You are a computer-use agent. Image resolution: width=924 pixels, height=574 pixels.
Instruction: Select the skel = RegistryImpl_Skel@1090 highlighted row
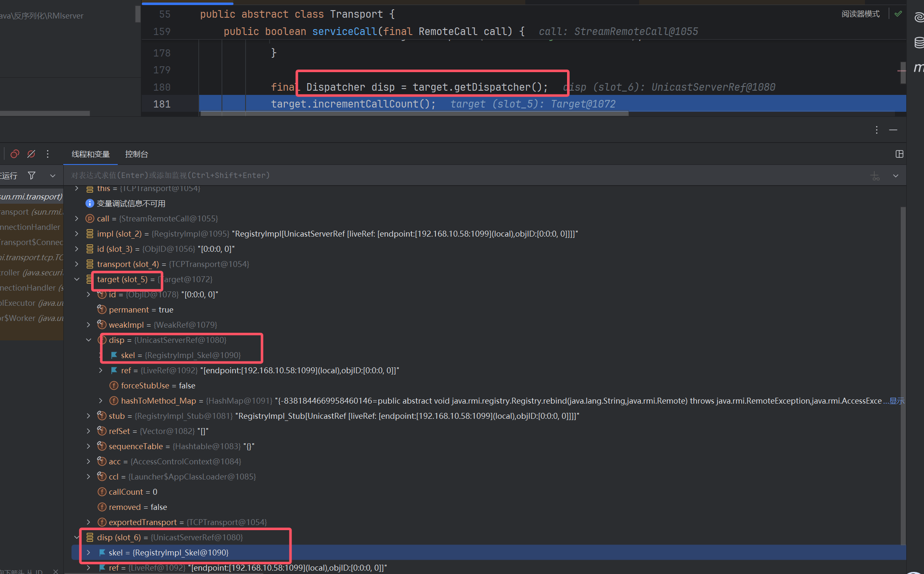pos(169,552)
